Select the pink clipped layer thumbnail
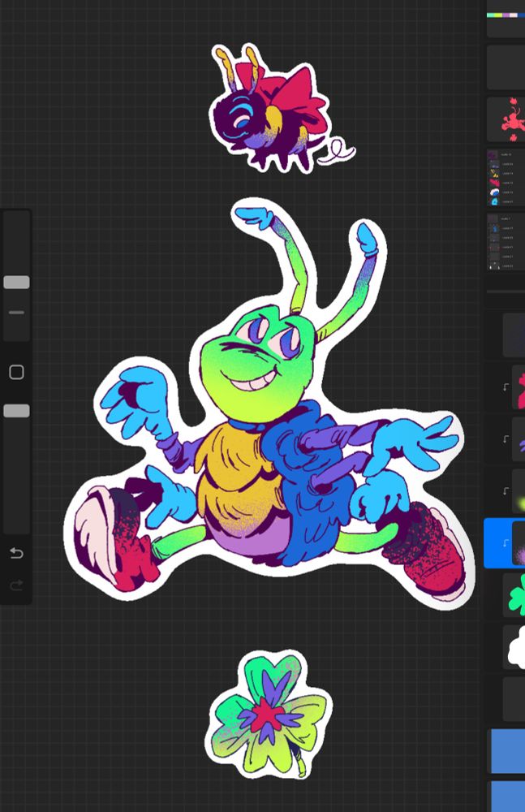 coord(519,387)
